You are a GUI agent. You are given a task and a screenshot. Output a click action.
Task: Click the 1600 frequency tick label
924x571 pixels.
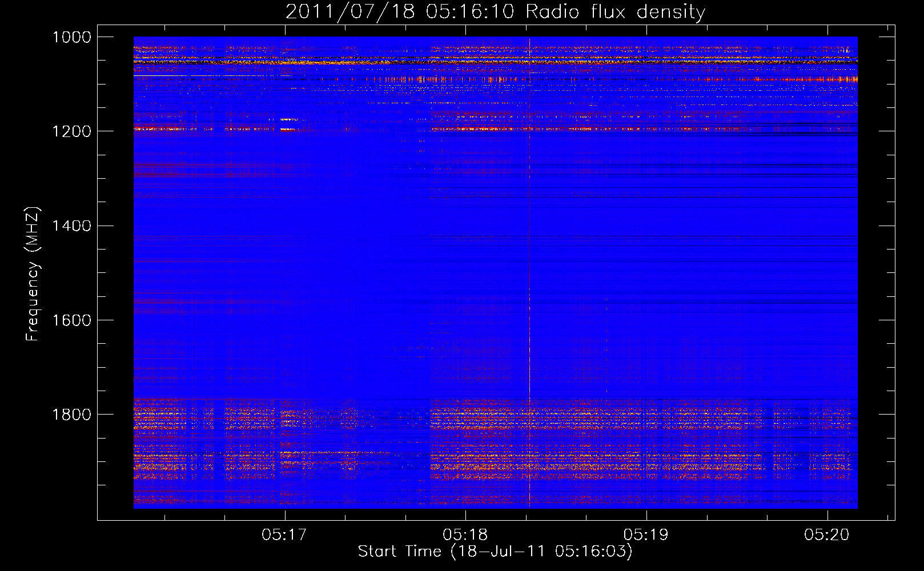[x=72, y=320]
